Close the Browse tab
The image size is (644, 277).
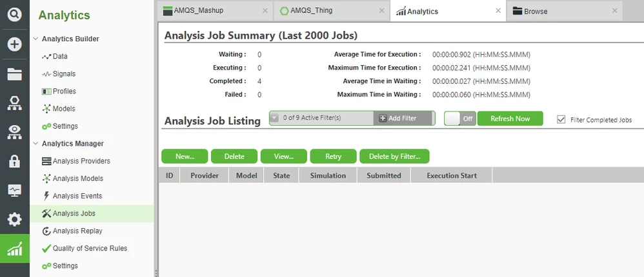tap(615, 11)
